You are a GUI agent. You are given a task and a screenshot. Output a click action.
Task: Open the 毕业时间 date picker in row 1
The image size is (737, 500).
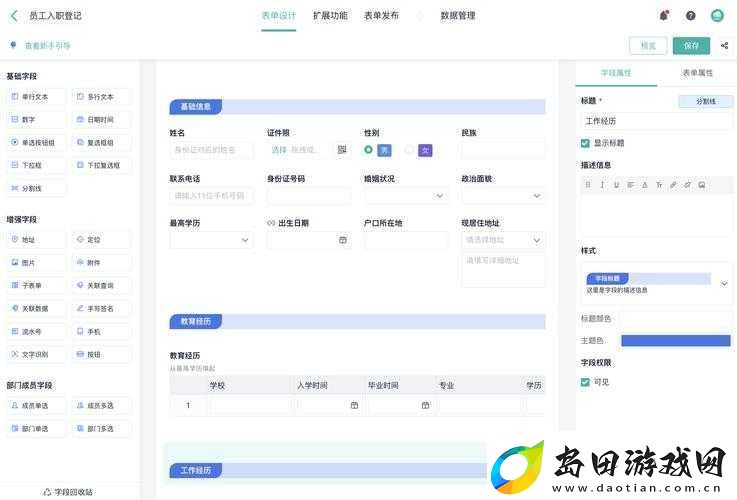(x=425, y=405)
